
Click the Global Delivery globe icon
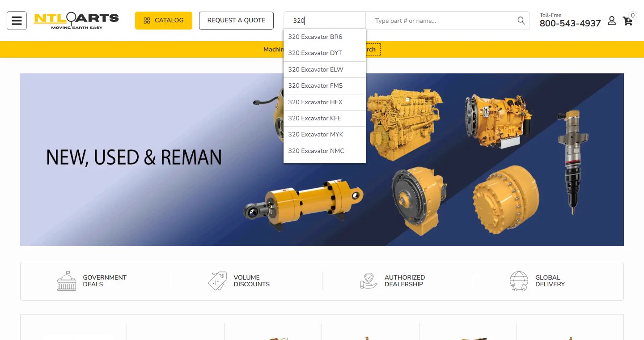[x=519, y=281]
